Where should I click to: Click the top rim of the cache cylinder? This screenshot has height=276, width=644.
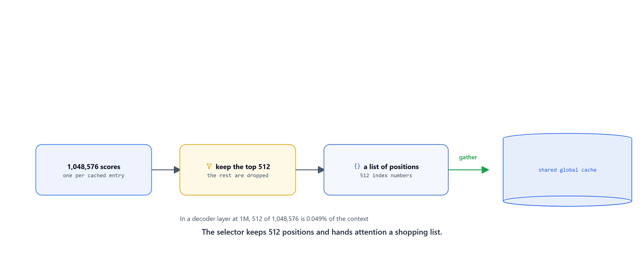tap(567, 136)
